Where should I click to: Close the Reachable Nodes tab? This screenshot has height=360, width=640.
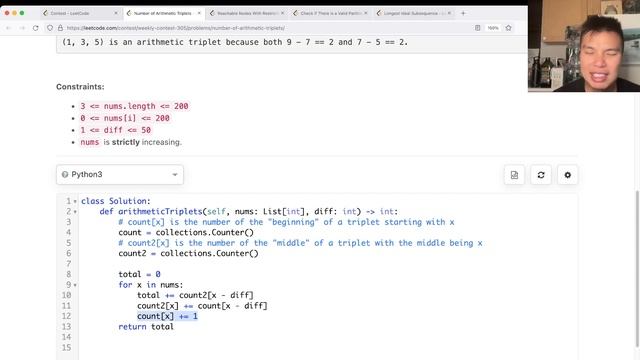(282, 13)
